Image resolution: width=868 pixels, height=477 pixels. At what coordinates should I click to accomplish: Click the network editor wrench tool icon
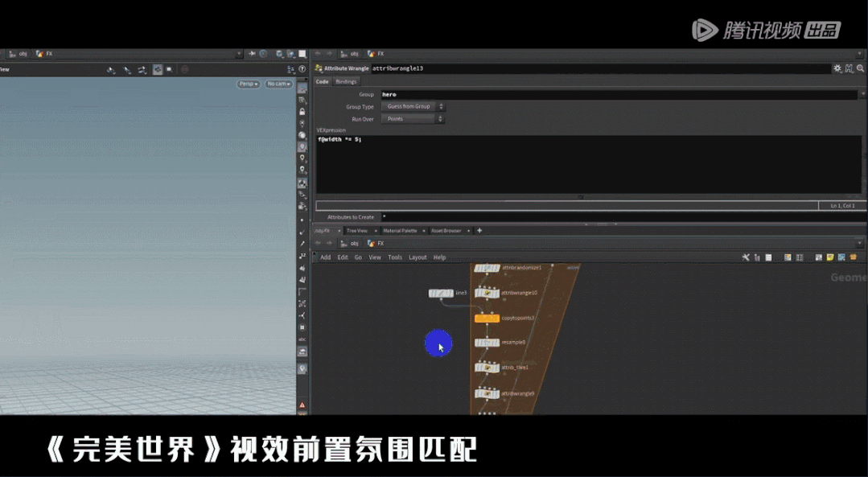[746, 257]
